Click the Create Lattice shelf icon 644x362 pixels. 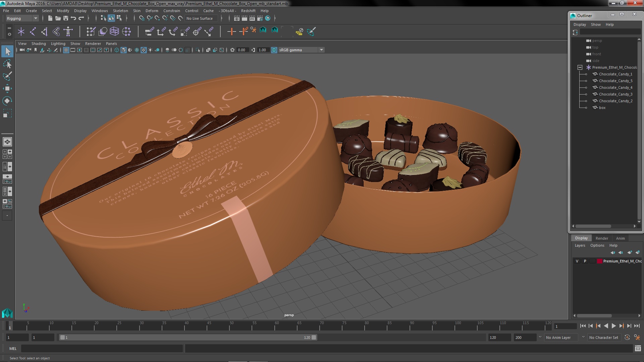click(x=114, y=32)
